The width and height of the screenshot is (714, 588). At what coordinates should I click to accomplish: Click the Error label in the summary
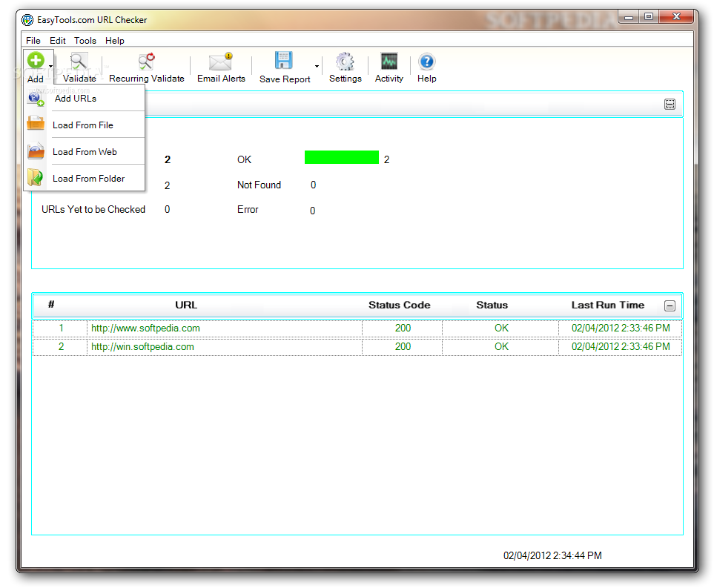[x=247, y=210]
